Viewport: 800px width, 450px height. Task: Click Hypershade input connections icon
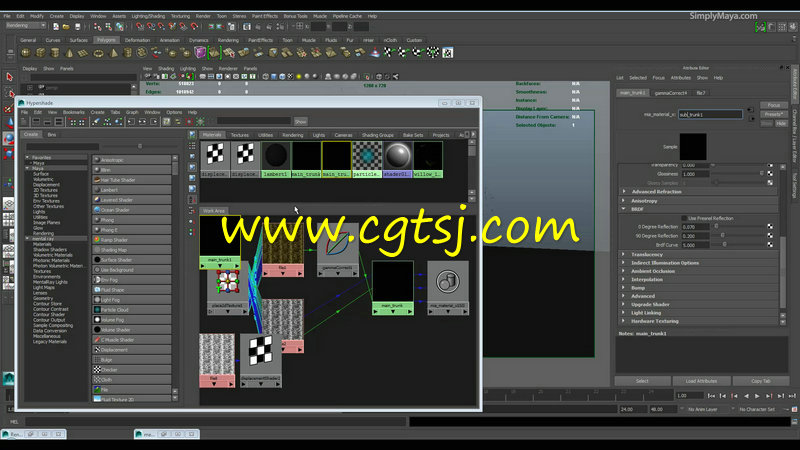pyautogui.click(x=131, y=121)
